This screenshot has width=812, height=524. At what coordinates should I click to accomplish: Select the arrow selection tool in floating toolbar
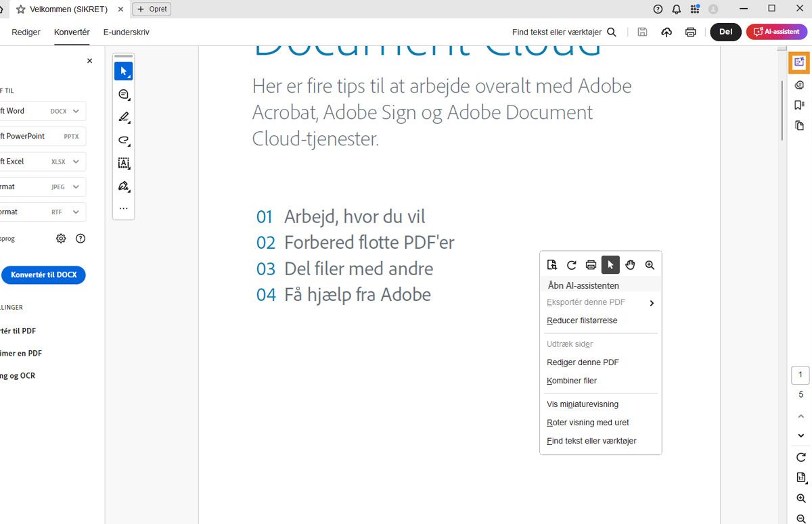[x=123, y=71]
